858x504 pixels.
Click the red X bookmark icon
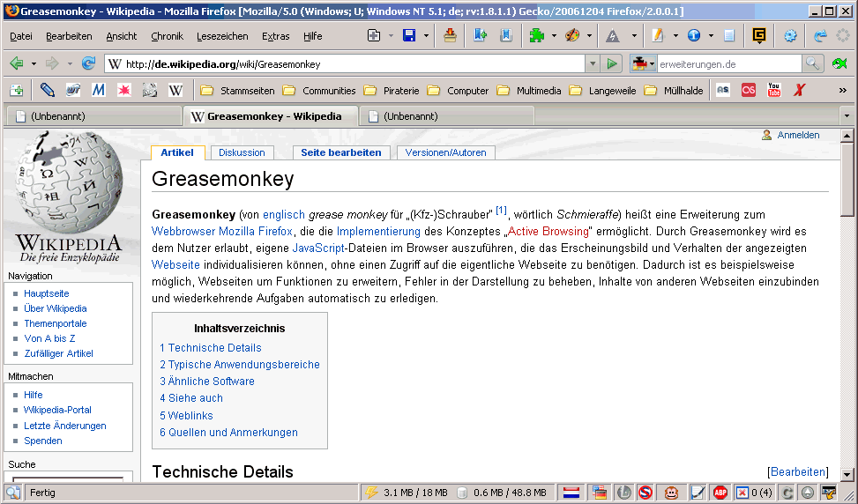800,90
